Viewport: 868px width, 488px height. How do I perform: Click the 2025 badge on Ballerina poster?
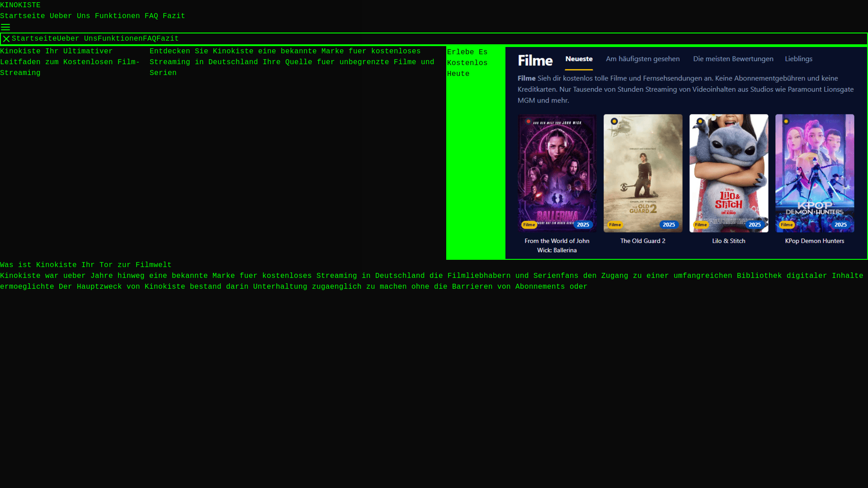(583, 225)
